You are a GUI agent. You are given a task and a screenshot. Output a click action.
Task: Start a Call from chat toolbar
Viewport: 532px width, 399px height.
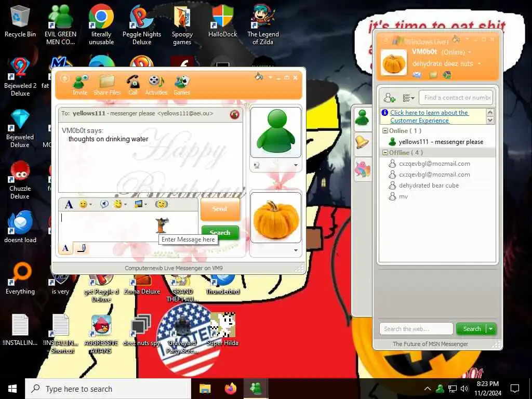[x=133, y=85]
